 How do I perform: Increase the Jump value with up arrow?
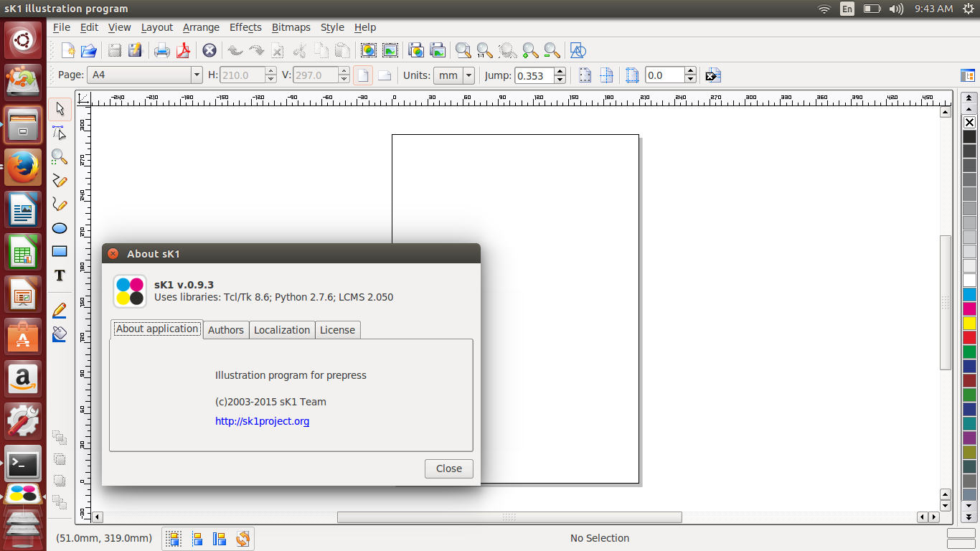coord(560,71)
